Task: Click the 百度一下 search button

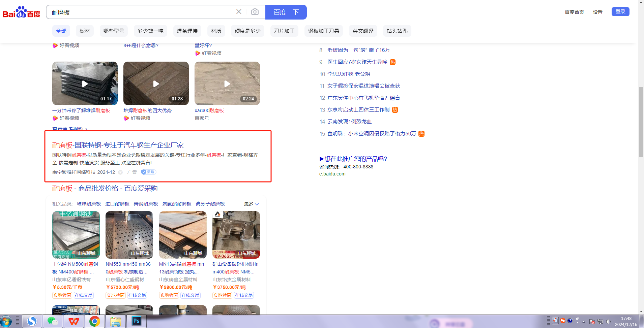Action: [286, 12]
